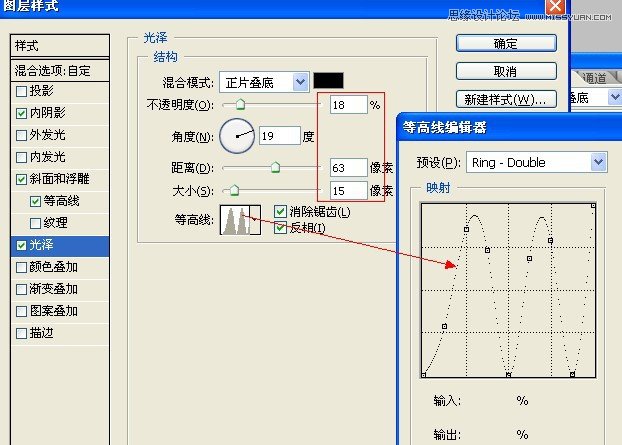The width and height of the screenshot is (622, 445).
Task: Open the 混合模式 blend mode dropdown
Action: tap(301, 82)
